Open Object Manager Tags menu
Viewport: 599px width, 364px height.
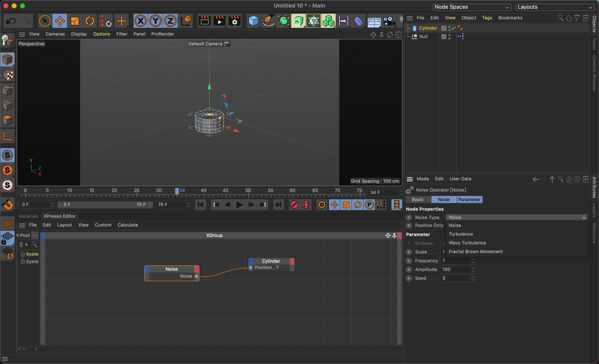(487, 18)
